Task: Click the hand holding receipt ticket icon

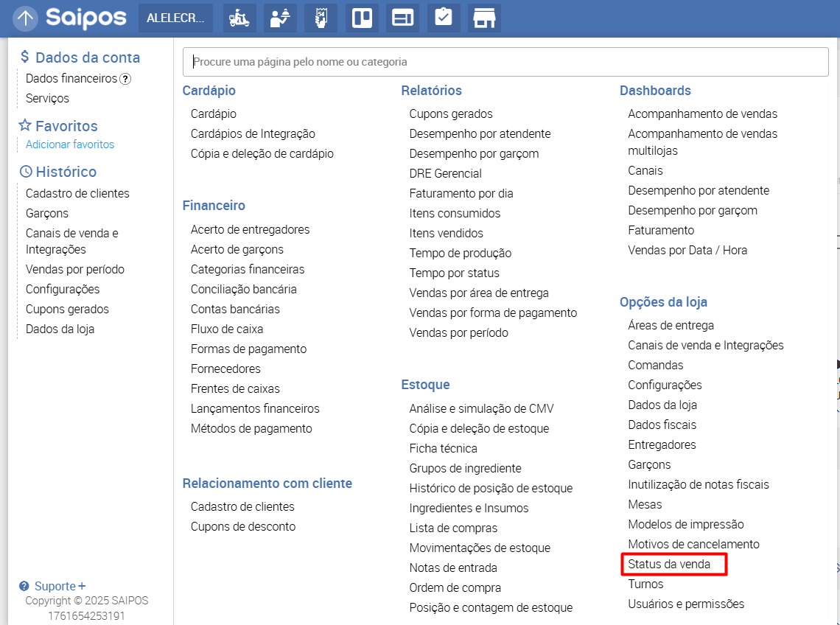Action: [321, 18]
